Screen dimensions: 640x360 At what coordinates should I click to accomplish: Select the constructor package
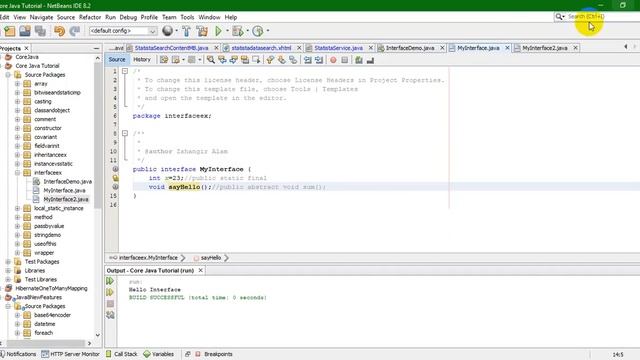(47, 128)
